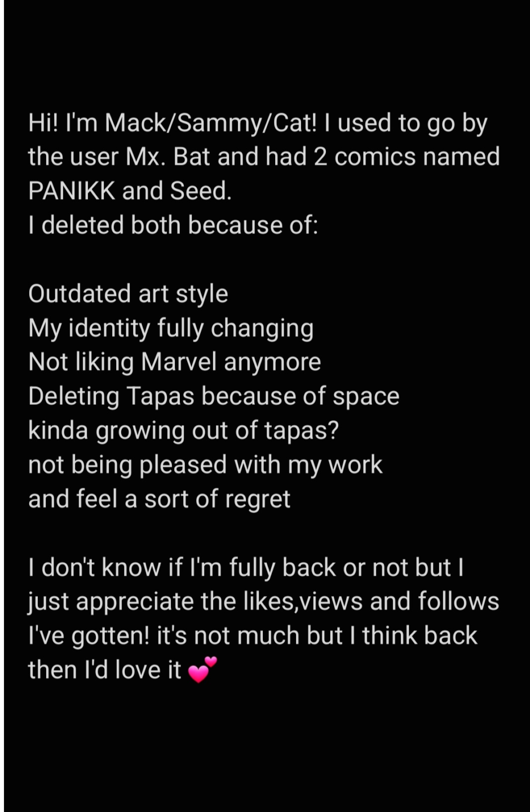Select 'Deleting Tapas because of space' line
The width and height of the screenshot is (530, 812).
(214, 397)
